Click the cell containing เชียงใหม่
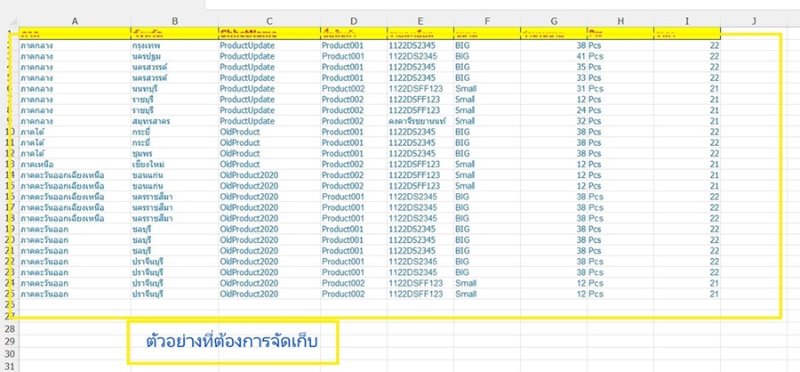The image size is (800, 372). (x=174, y=164)
